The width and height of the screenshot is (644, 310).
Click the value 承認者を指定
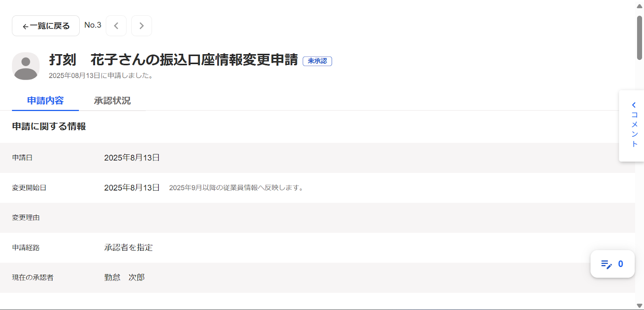click(128, 248)
